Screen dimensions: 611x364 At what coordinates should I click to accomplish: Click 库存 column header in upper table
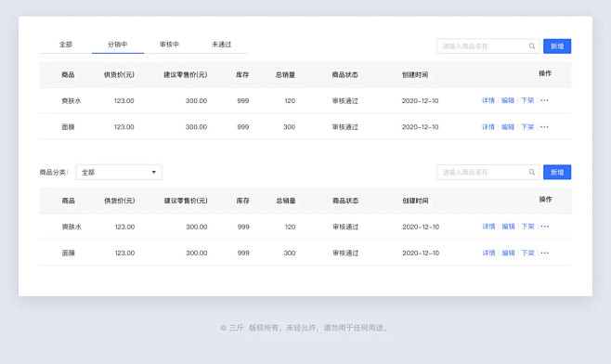[x=242, y=74]
